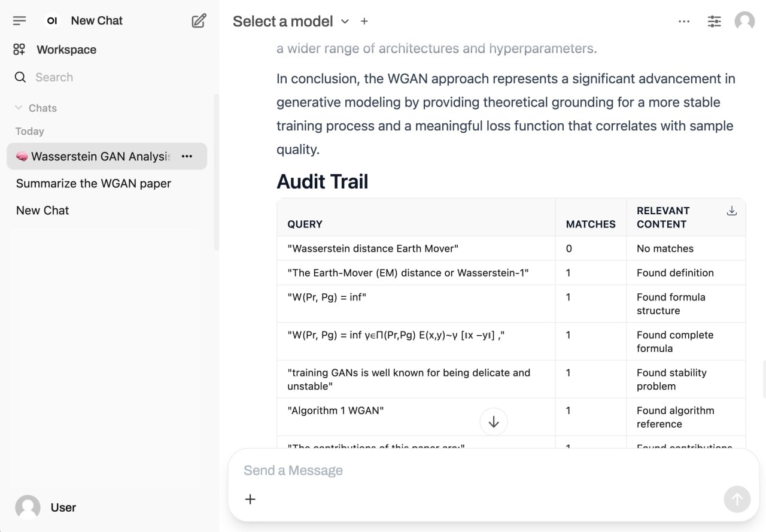Download the Audit Trail table
The image size is (766, 532).
coord(731,211)
